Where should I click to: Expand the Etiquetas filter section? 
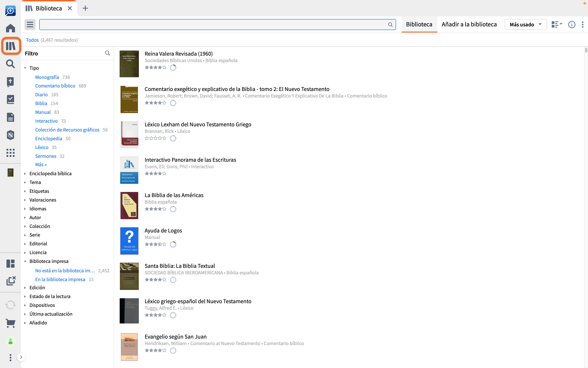[25, 191]
